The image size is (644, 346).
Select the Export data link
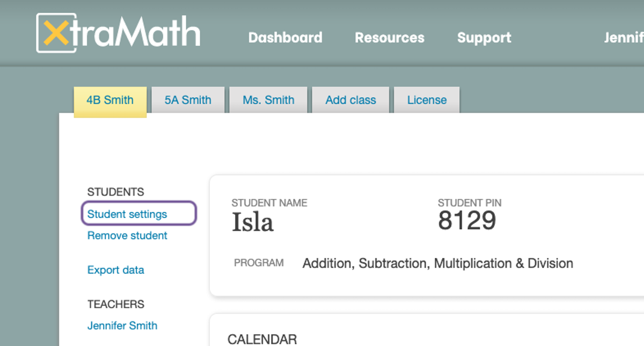(115, 270)
